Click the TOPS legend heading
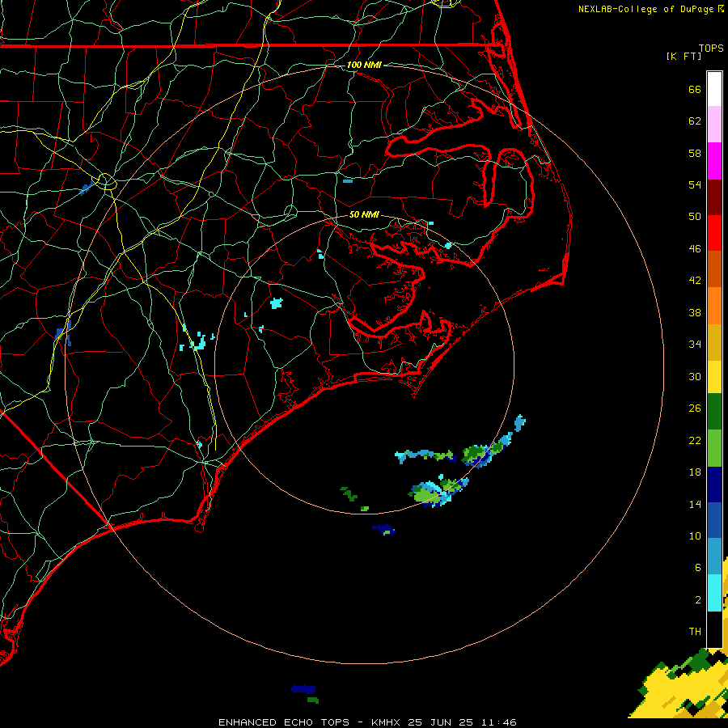Viewport: 728px width, 728px height. pos(711,49)
